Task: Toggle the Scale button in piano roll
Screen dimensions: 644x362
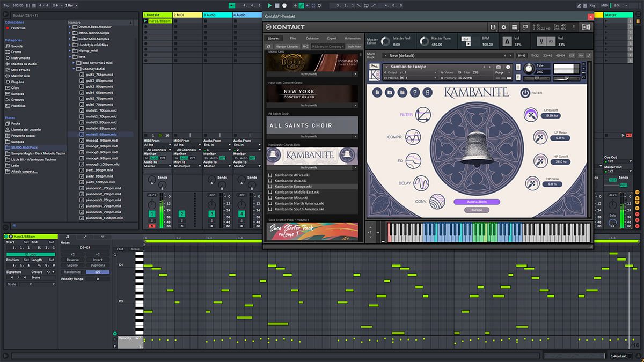Action: (x=135, y=249)
